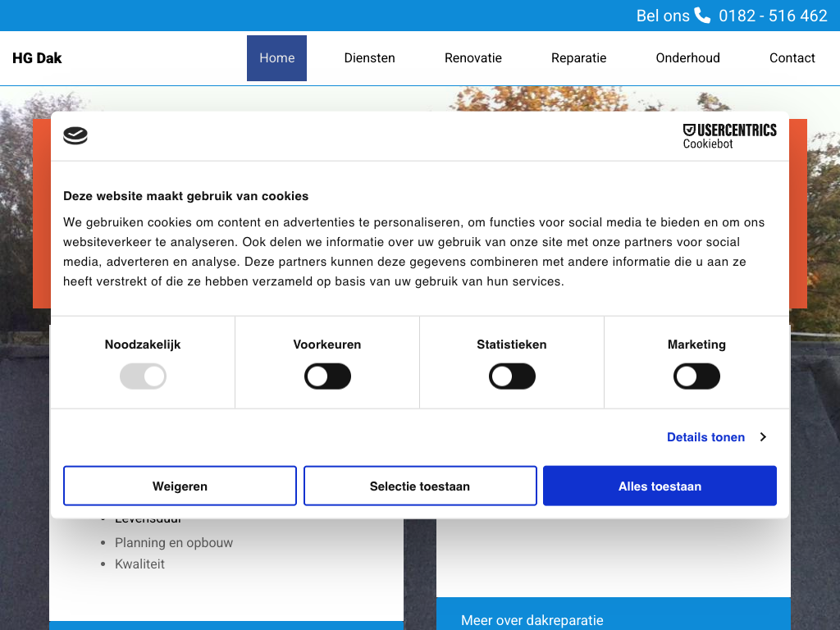Enable the Voorkeuren cookies toggle
The width and height of the screenshot is (840, 630).
point(327,377)
